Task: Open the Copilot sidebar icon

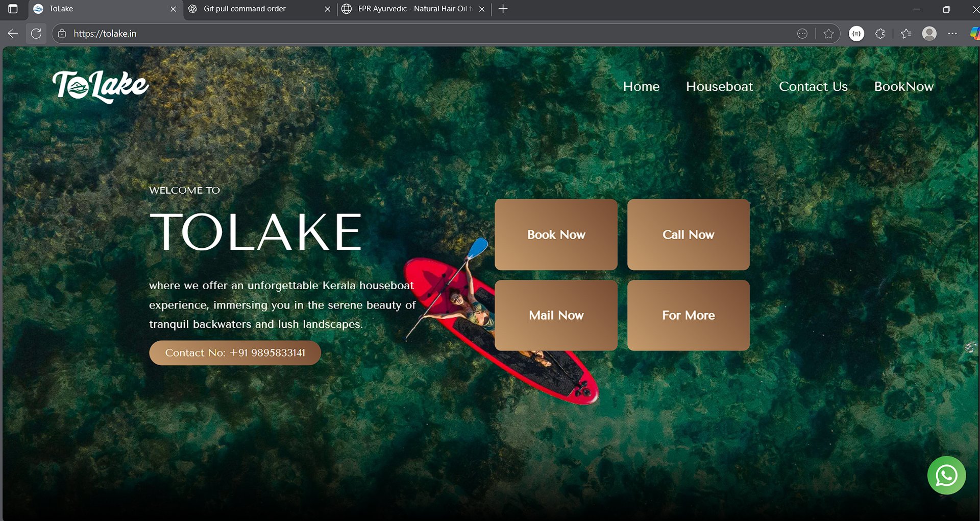Action: (x=974, y=34)
